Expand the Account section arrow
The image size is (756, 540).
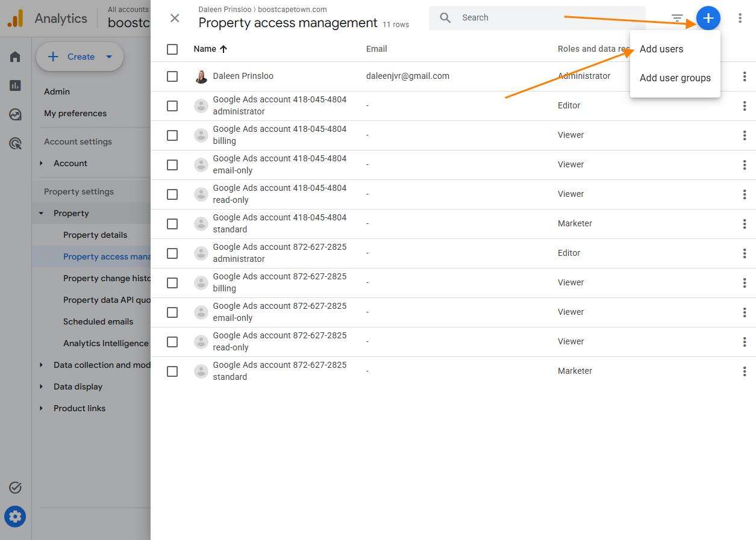point(41,163)
